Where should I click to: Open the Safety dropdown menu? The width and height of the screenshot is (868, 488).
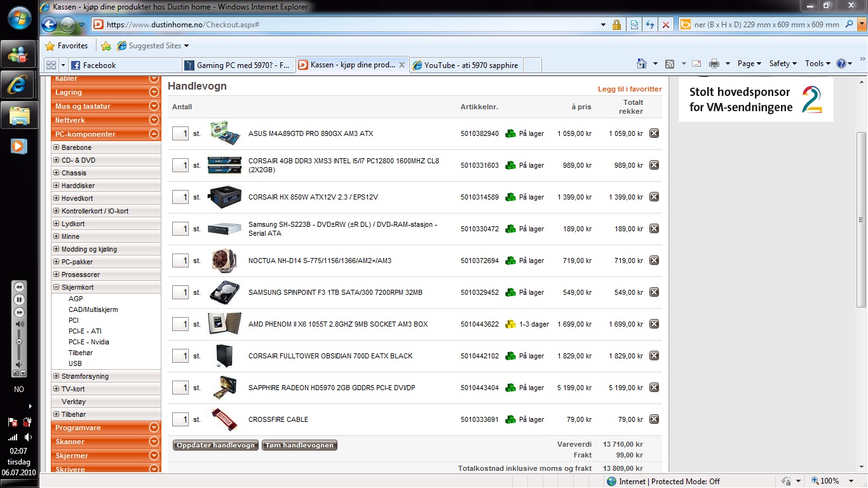(x=783, y=64)
